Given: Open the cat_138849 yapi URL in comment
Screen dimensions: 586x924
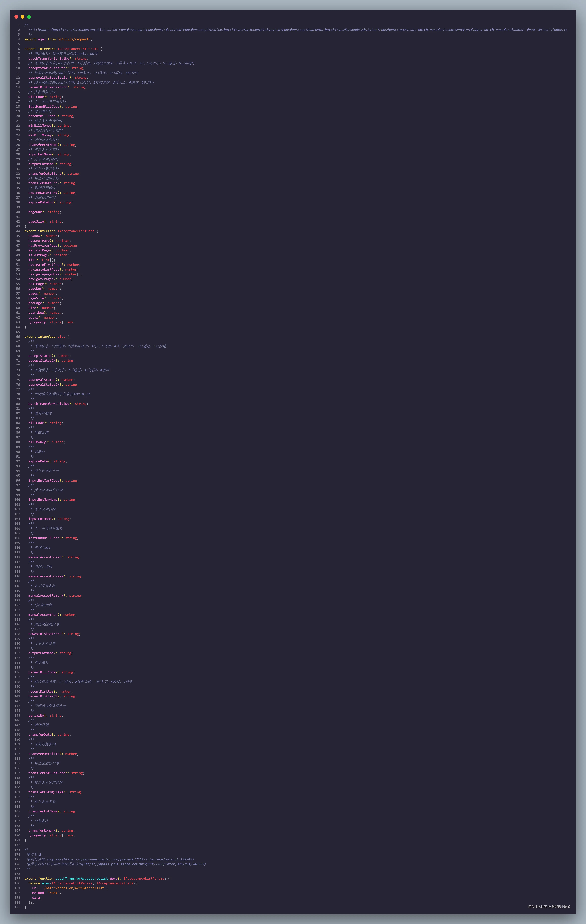Looking at the screenshot, I should pyautogui.click(x=128, y=859).
